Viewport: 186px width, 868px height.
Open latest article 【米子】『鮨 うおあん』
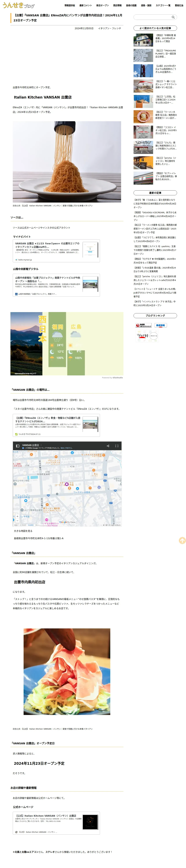click(155, 204)
